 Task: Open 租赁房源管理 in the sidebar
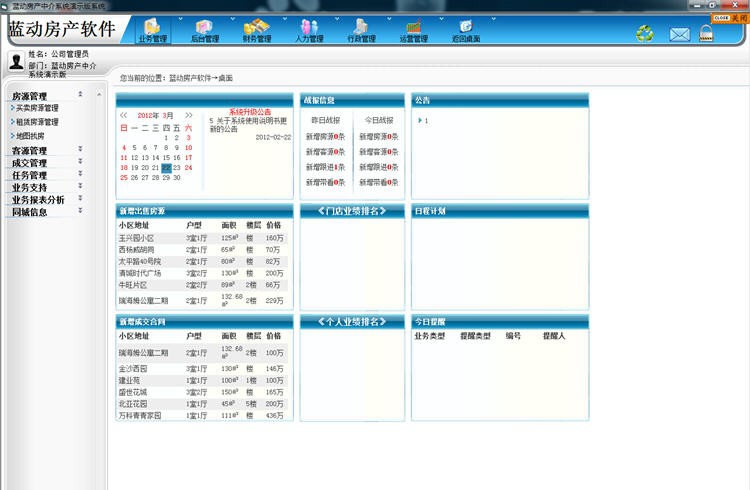tap(37, 122)
